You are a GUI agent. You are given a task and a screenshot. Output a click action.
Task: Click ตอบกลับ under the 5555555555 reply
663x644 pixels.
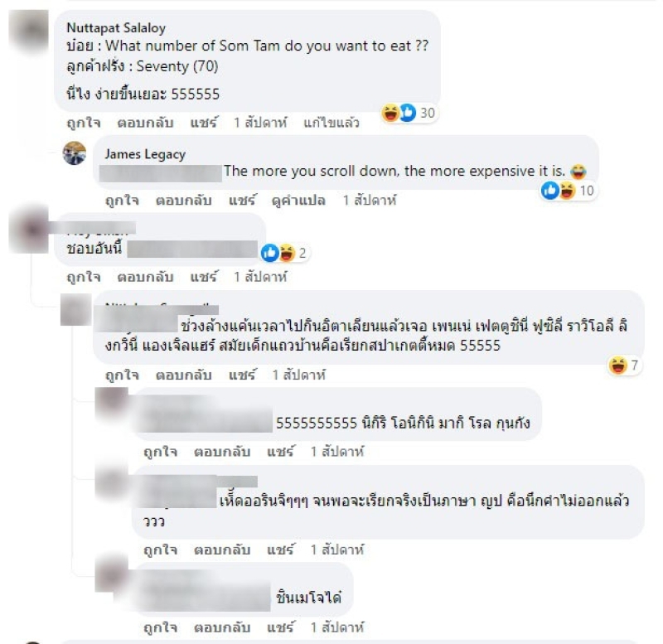[x=222, y=452]
